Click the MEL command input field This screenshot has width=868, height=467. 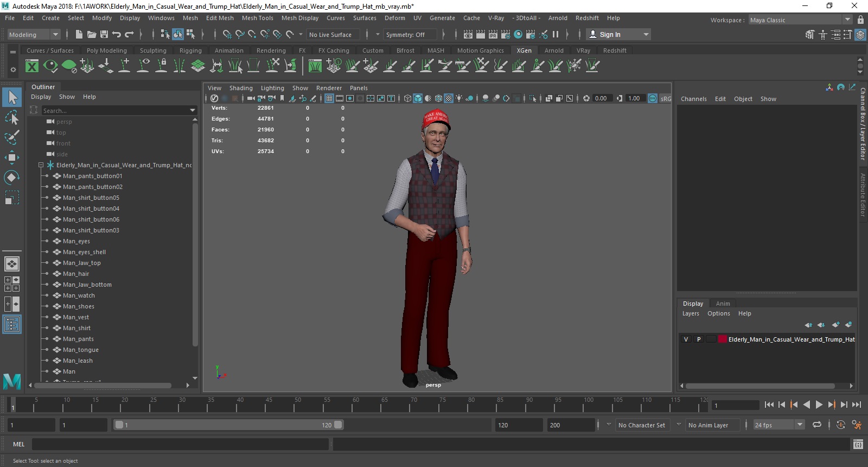pyautogui.click(x=180, y=444)
